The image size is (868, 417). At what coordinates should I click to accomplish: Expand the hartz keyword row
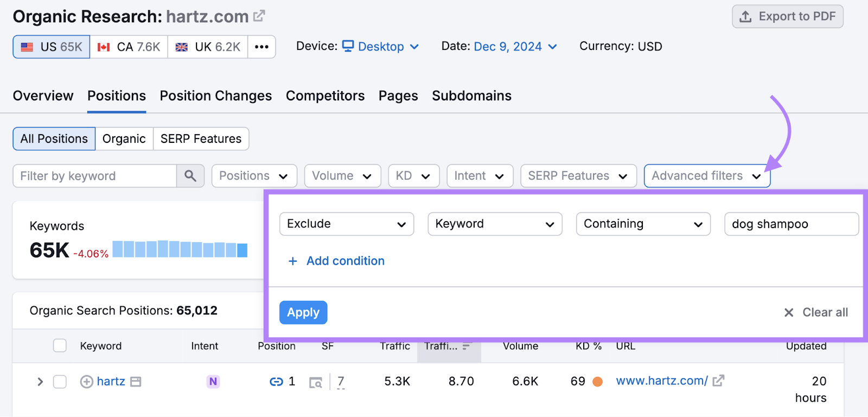pyautogui.click(x=40, y=382)
